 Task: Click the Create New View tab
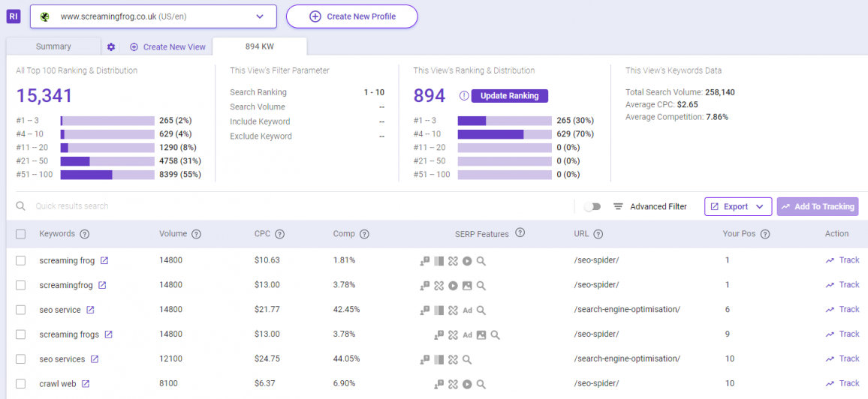pyautogui.click(x=167, y=47)
